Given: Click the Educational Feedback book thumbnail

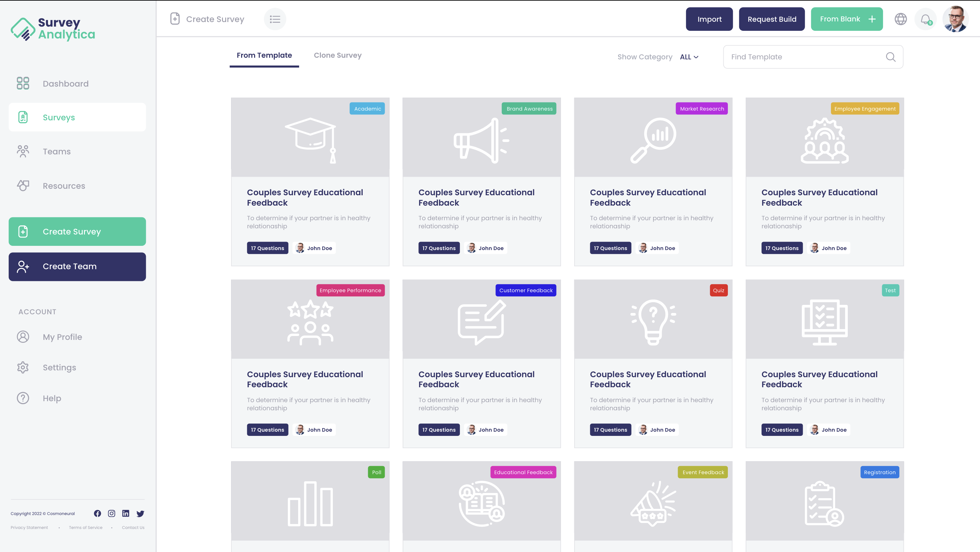Looking at the screenshot, I should click(x=481, y=504).
